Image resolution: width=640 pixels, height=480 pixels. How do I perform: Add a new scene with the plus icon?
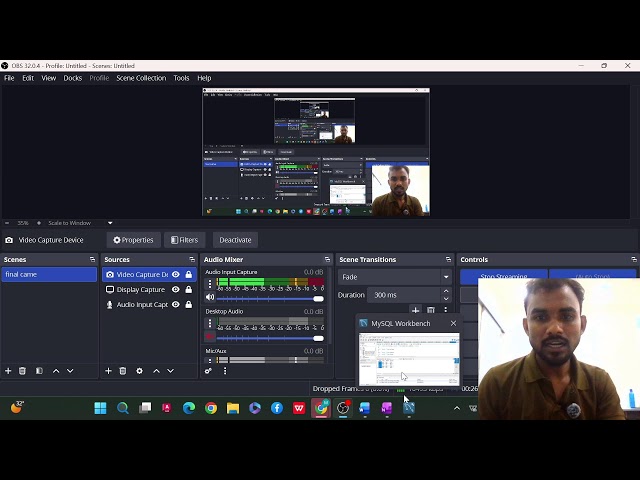8,371
